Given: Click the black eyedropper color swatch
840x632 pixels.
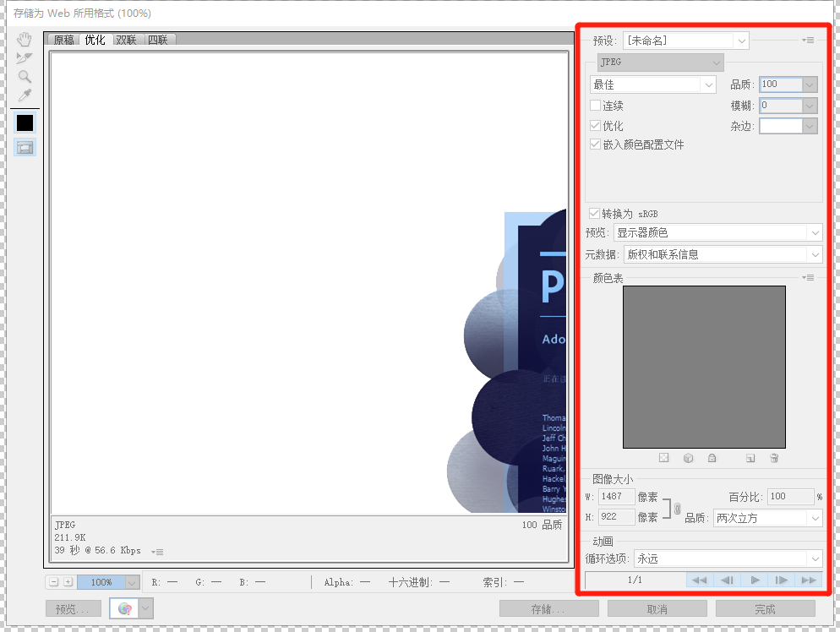Looking at the screenshot, I should point(25,123).
